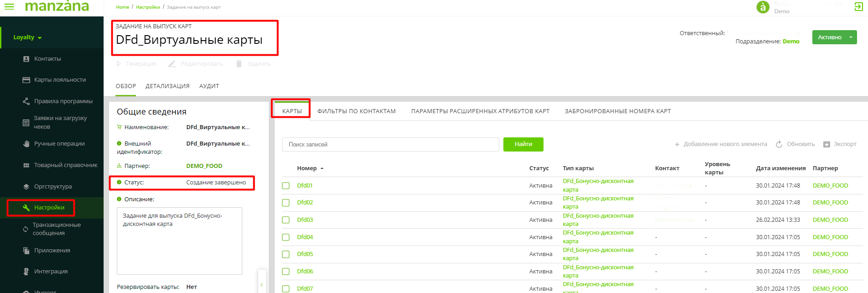This screenshot has height=293, width=868.
Task: Open the Фильтры по контактам tab
Action: pyautogui.click(x=356, y=111)
